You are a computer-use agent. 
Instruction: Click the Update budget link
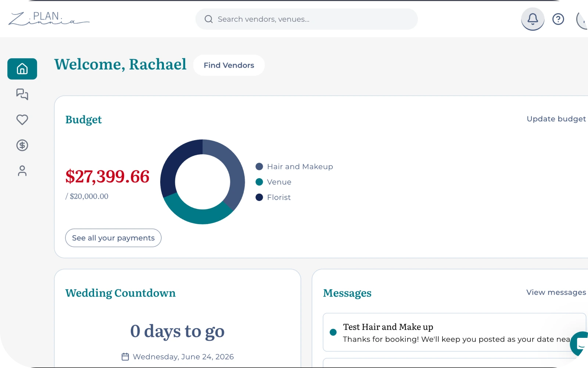(556, 119)
